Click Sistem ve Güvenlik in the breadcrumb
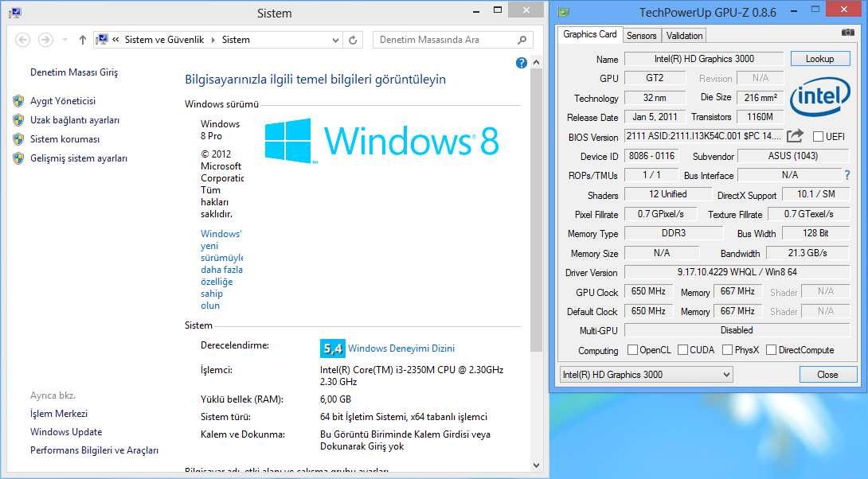Screen dimensions: 868x479 click(164, 40)
